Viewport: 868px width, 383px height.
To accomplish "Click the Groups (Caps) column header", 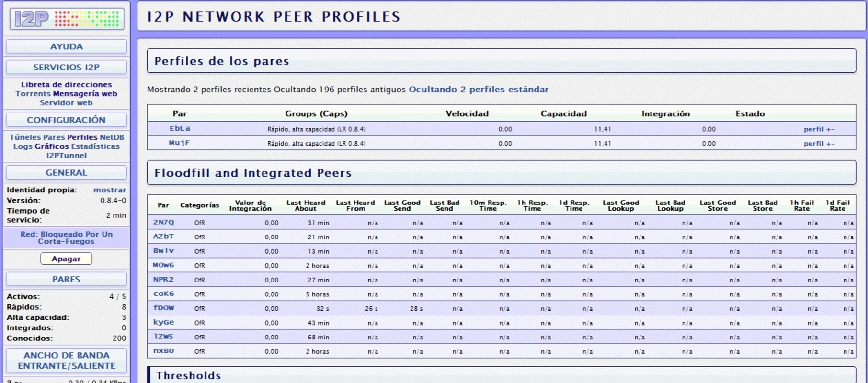I will coord(316,113).
